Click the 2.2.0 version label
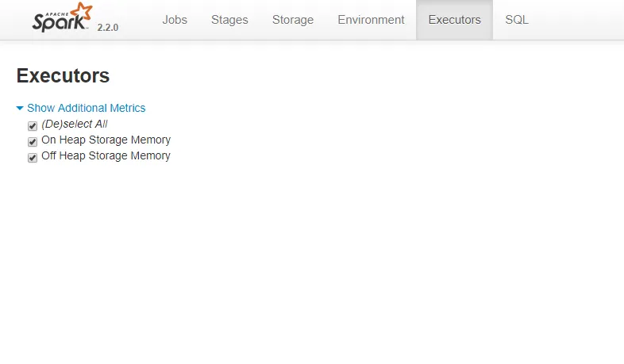Image resolution: width=624 pixels, height=364 pixels. 107,27
